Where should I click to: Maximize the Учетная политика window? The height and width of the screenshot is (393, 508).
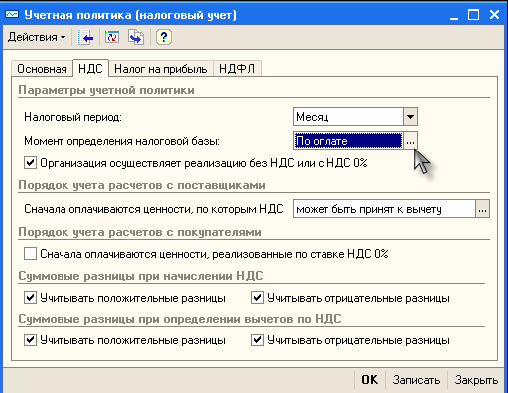pos(473,15)
